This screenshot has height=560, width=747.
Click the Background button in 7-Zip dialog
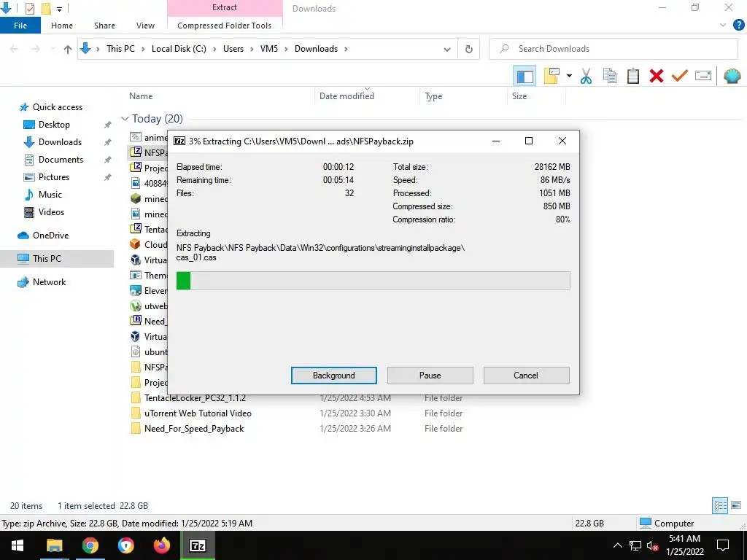coord(334,376)
